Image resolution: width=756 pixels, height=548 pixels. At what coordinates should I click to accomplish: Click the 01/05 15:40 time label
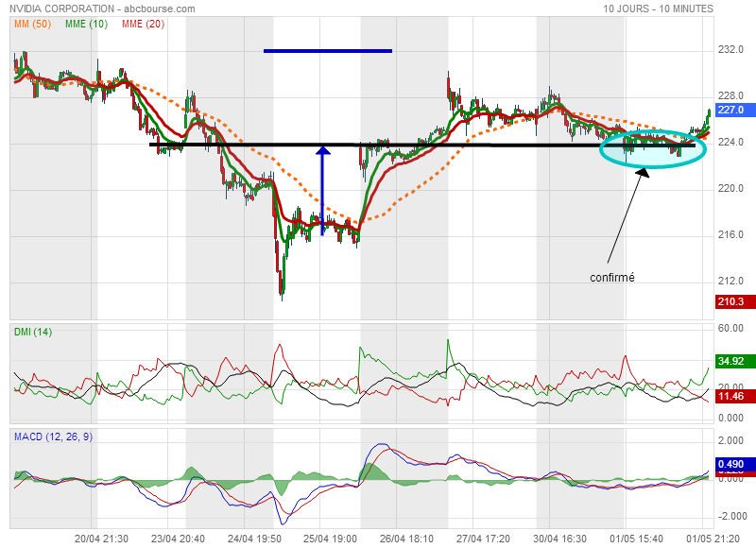click(636, 539)
